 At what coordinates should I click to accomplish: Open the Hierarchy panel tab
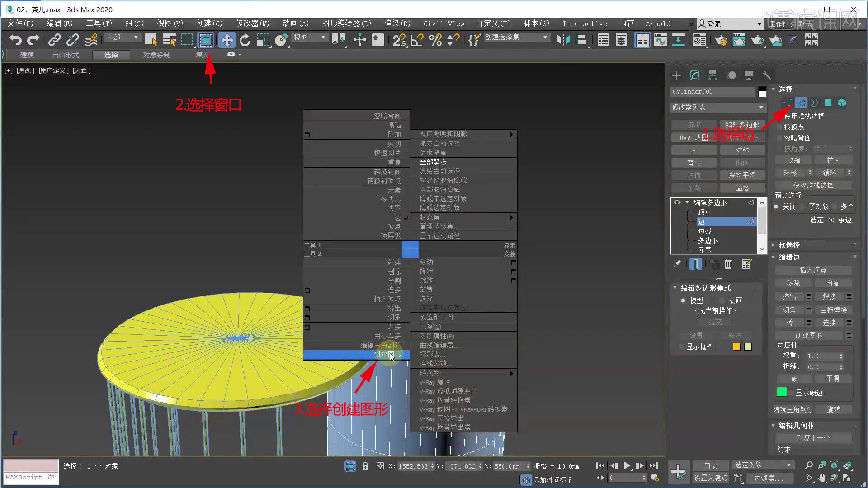712,75
